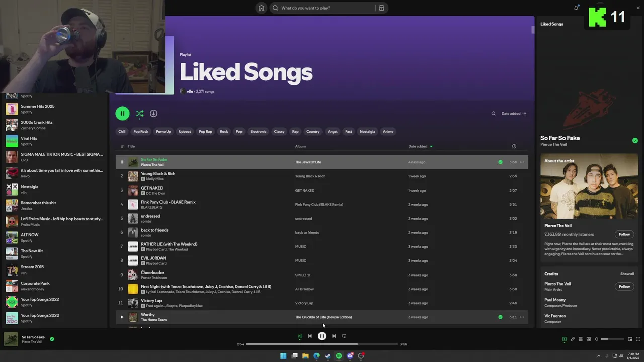Open the miniplayer icon
This screenshot has width=644, height=362.
click(x=630, y=339)
